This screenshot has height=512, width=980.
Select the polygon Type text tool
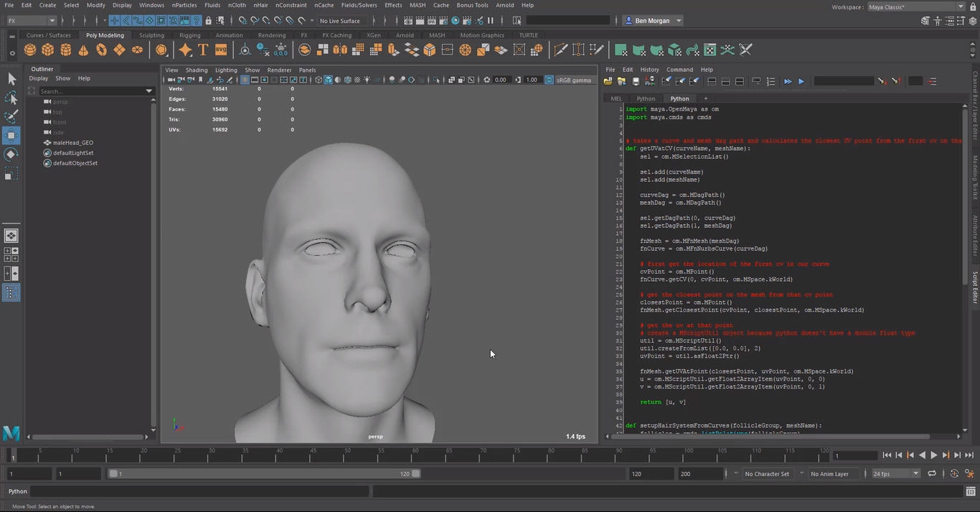point(203,50)
